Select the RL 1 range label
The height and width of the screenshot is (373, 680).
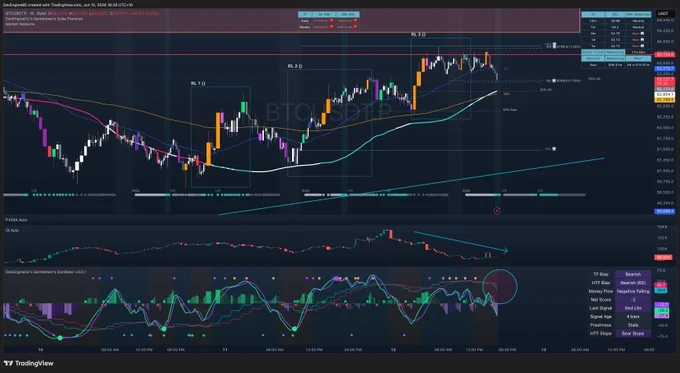point(198,83)
